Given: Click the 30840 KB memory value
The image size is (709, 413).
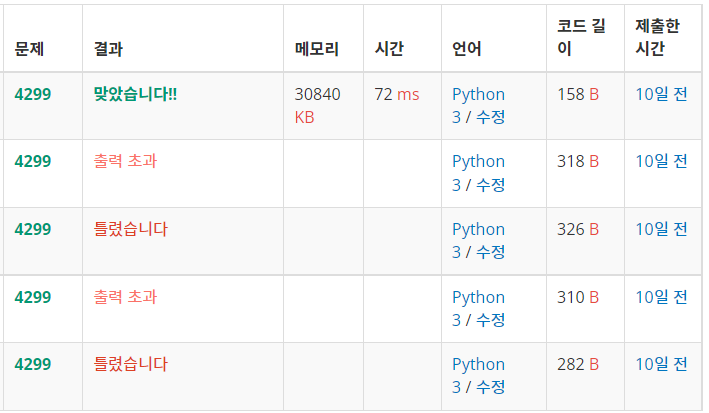Looking at the screenshot, I should [x=317, y=105].
